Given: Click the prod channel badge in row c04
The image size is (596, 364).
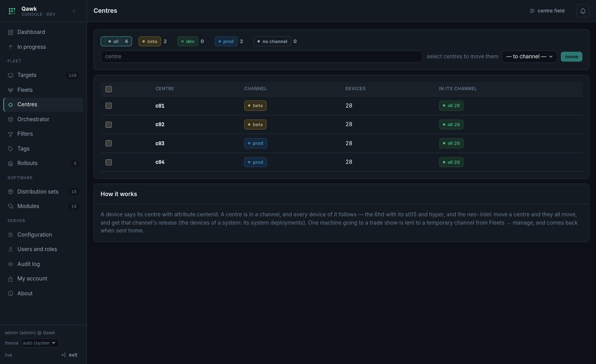Looking at the screenshot, I should pyautogui.click(x=256, y=162).
